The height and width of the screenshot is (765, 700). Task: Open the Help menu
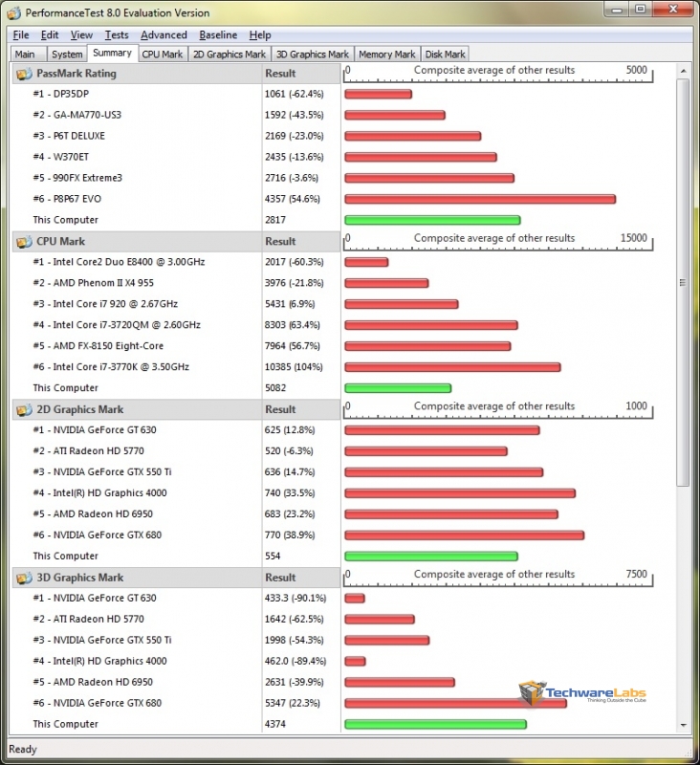pyautogui.click(x=260, y=35)
